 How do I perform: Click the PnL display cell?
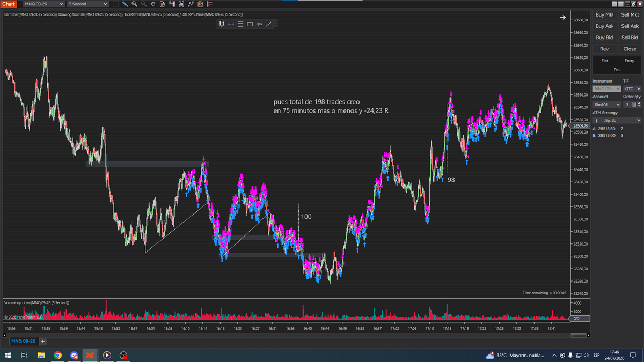(617, 69)
